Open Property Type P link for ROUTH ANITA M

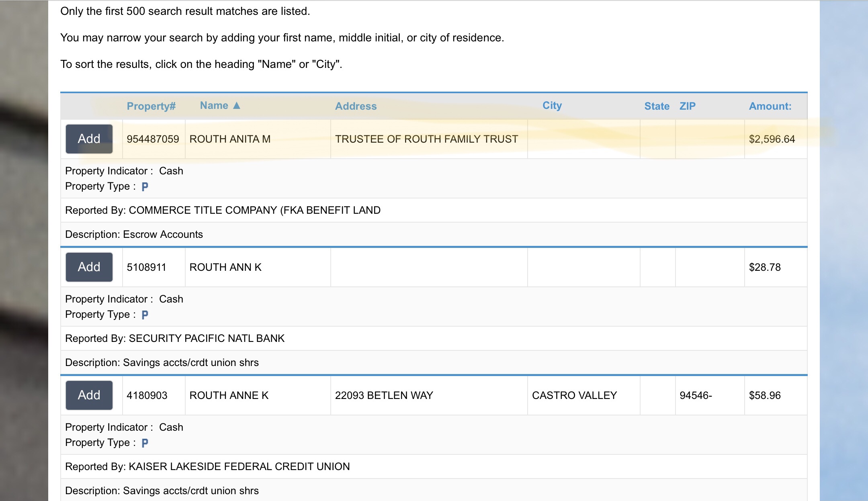point(145,186)
